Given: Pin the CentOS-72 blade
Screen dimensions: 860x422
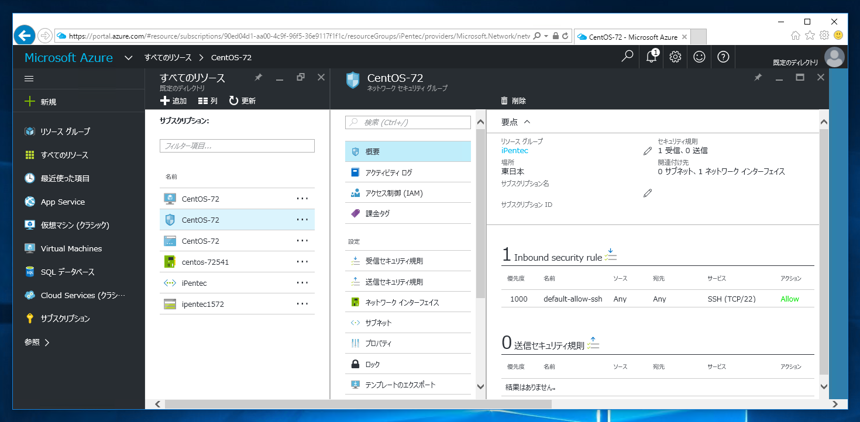Looking at the screenshot, I should click(x=758, y=78).
